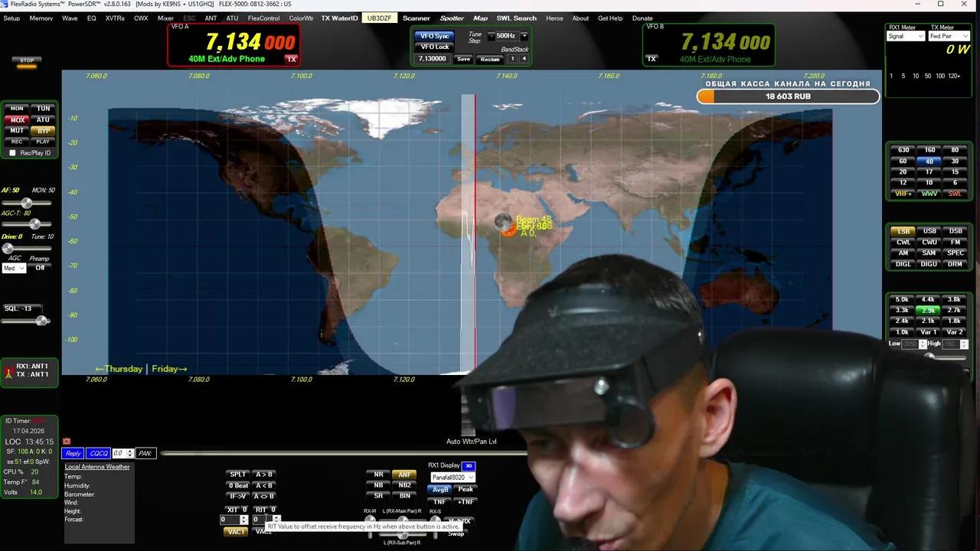Open the RX1 Meter Signal dropdown
The width and height of the screenshot is (980, 551).
tap(905, 36)
